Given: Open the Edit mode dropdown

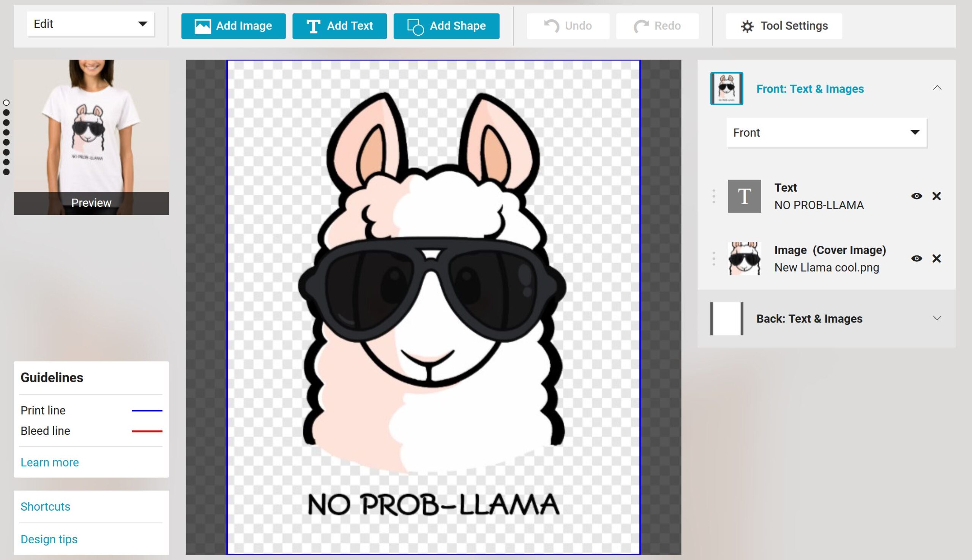Looking at the screenshot, I should [91, 24].
